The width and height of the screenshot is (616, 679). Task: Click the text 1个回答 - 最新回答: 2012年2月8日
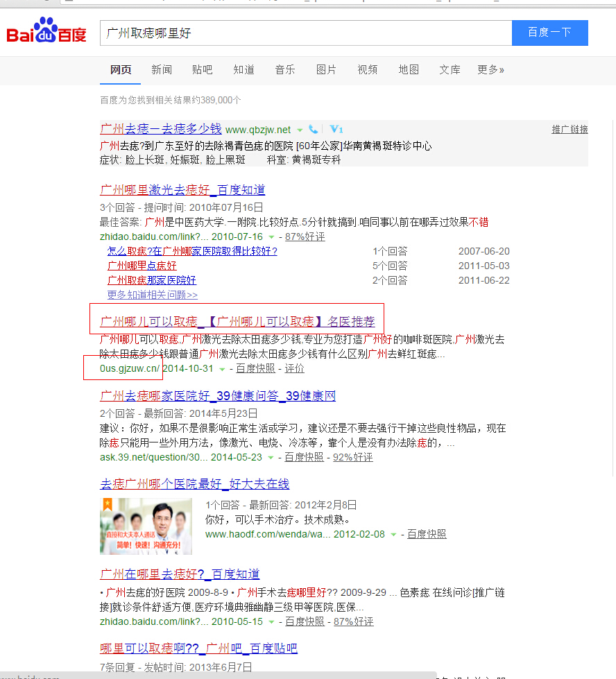pyautogui.click(x=281, y=505)
